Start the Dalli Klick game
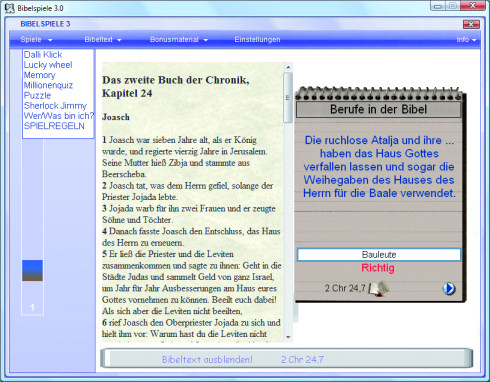 [43, 55]
